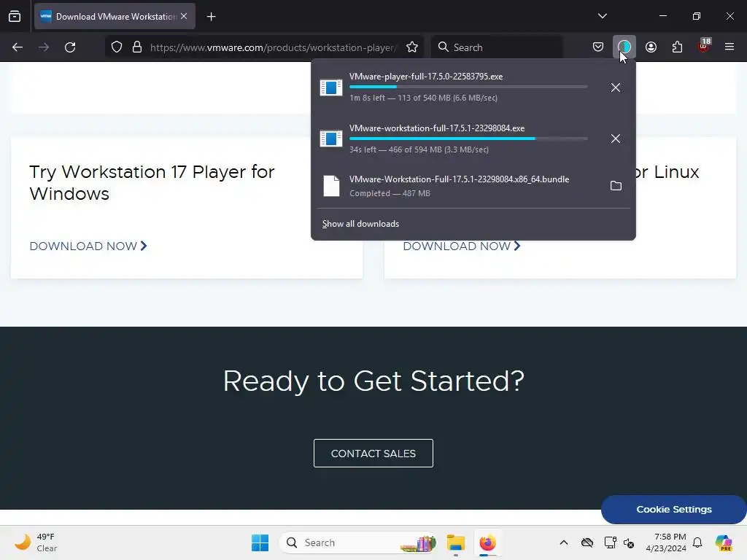Open tracking protection shield icon

click(117, 47)
